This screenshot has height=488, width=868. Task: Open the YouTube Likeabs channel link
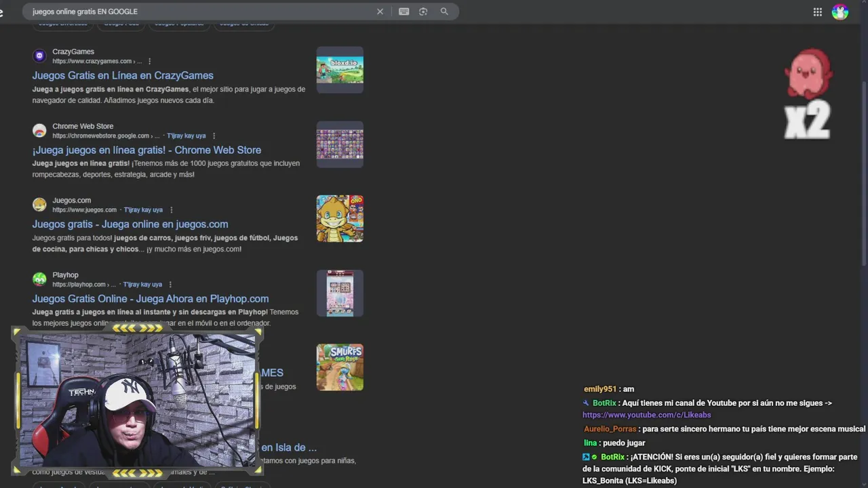(647, 415)
